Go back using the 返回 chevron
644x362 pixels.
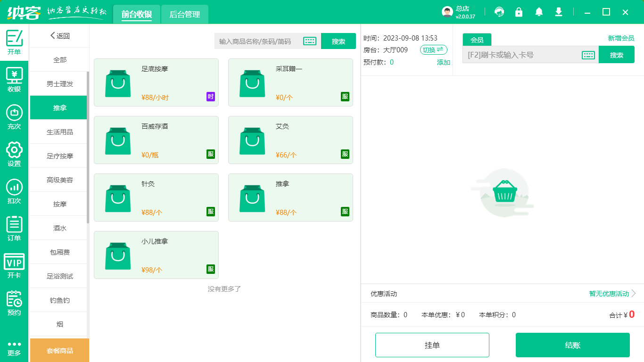(x=59, y=35)
